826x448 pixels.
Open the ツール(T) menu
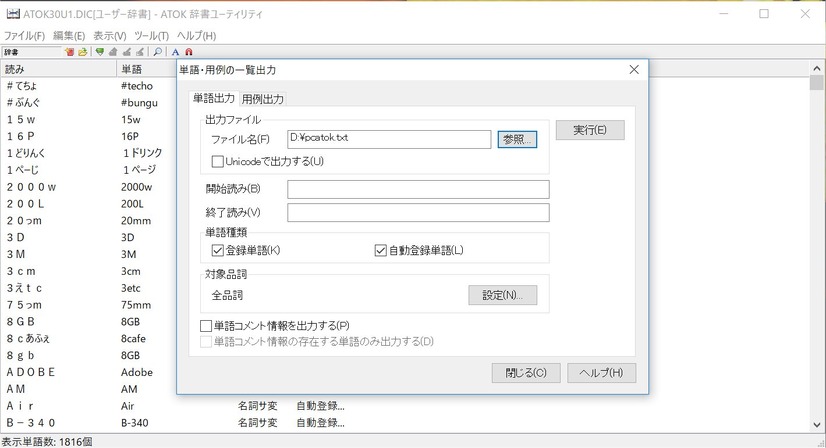coord(151,36)
